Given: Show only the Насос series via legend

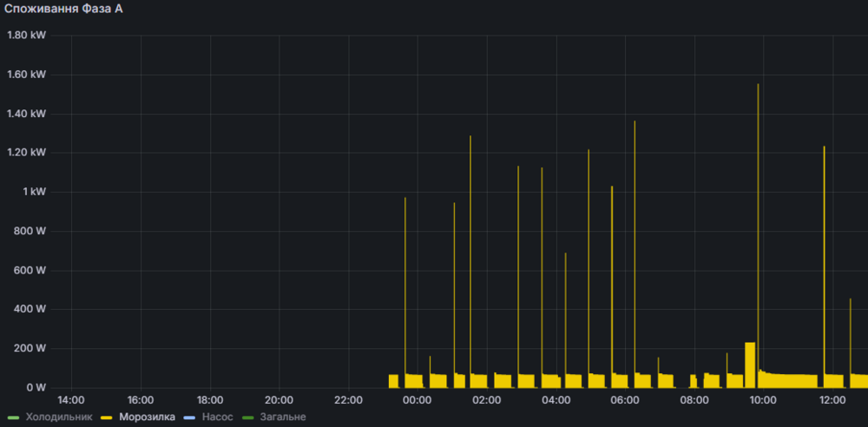Looking at the screenshot, I should (x=217, y=417).
